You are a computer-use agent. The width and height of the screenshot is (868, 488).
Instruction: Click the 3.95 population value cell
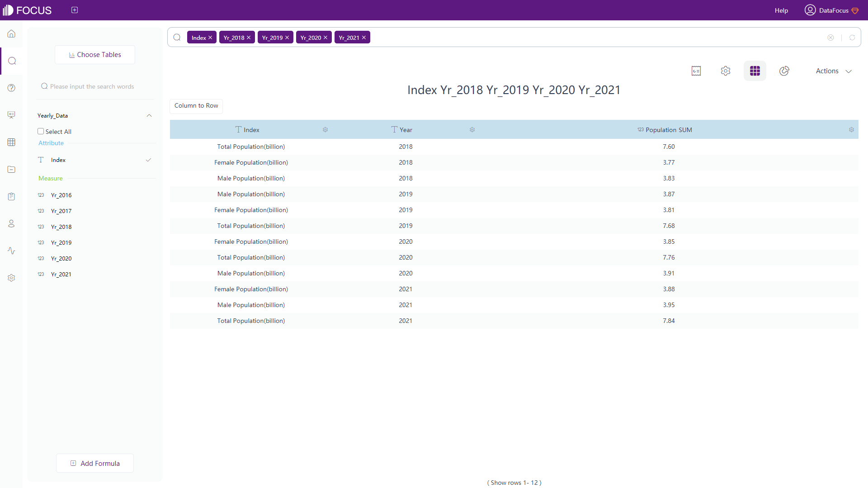pyautogui.click(x=669, y=305)
